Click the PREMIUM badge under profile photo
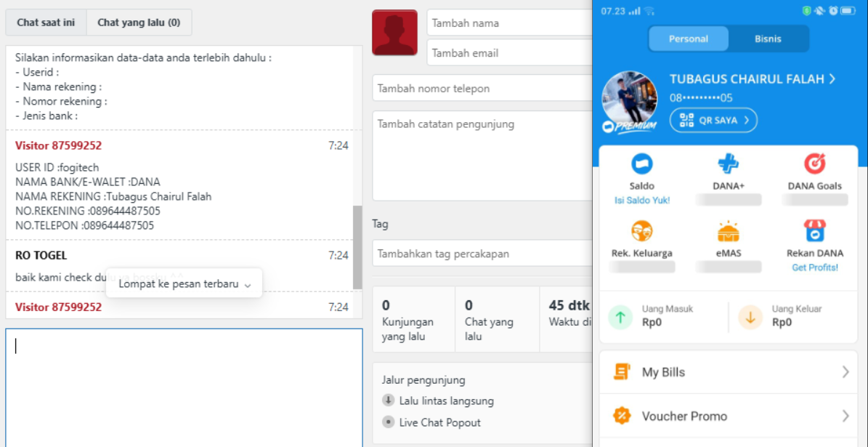The image size is (868, 447). click(630, 127)
